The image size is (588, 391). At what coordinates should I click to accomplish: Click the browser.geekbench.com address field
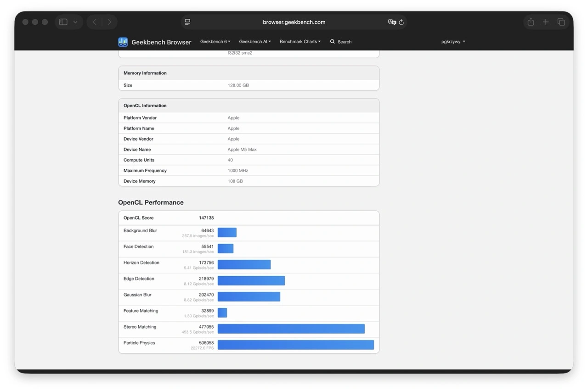point(294,22)
